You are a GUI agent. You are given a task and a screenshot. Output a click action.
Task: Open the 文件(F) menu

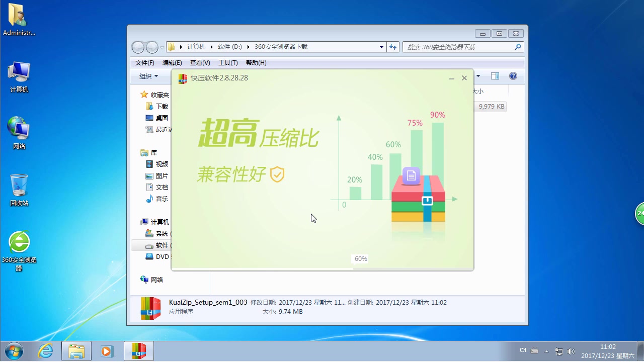pyautogui.click(x=145, y=63)
